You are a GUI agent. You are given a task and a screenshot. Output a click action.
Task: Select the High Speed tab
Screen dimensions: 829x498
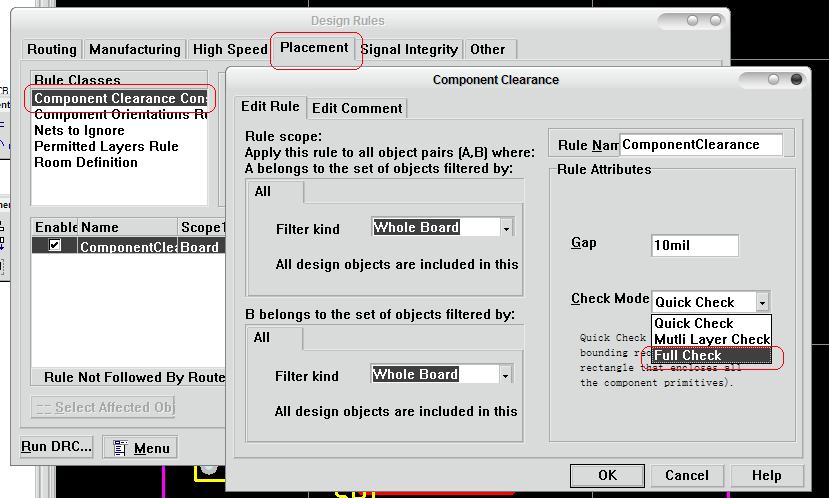[229, 49]
